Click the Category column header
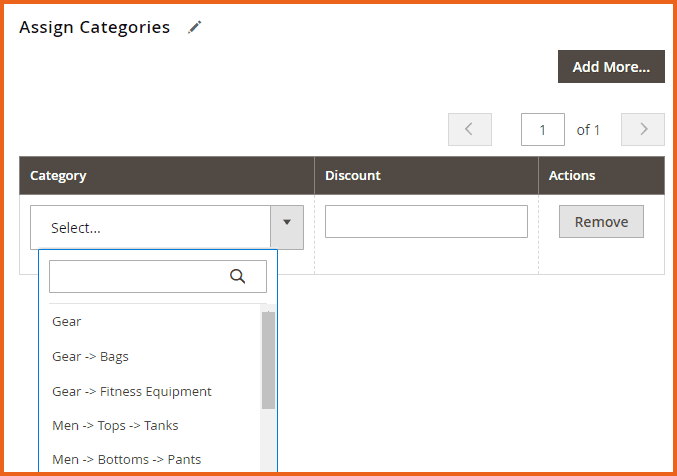The height and width of the screenshot is (476, 677). [58, 176]
